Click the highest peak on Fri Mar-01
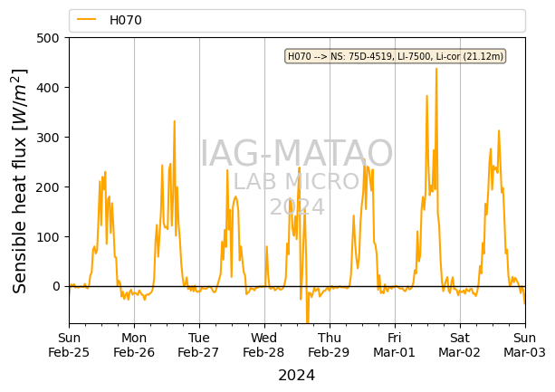 pyautogui.click(x=436, y=69)
